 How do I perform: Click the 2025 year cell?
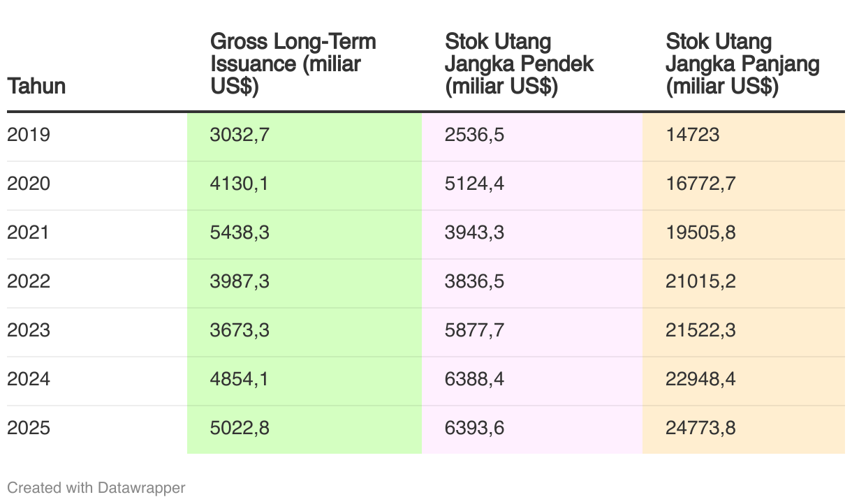coord(29,428)
